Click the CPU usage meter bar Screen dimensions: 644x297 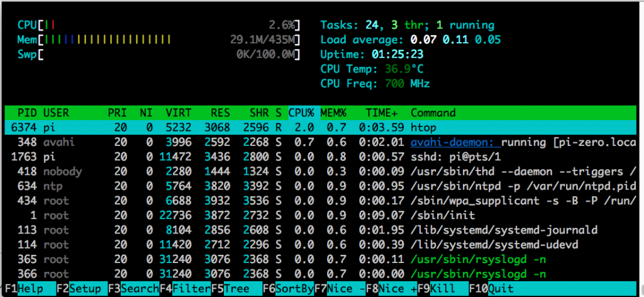click(x=158, y=25)
